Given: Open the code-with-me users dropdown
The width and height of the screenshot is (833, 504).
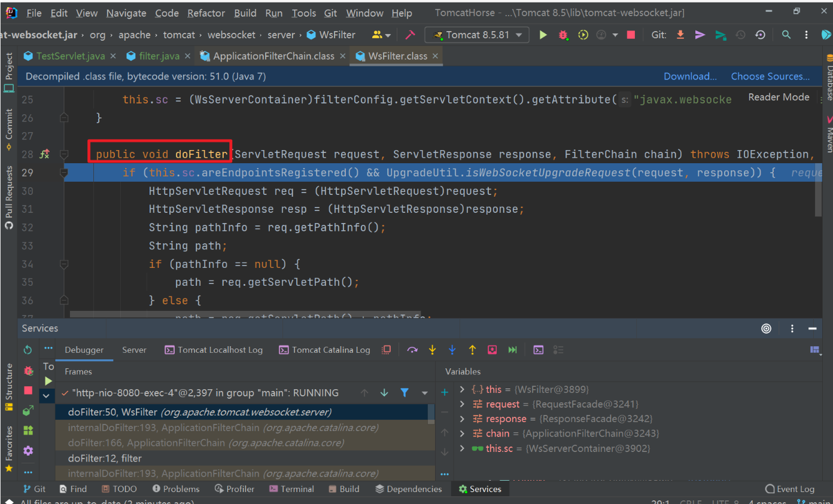Looking at the screenshot, I should 381,35.
